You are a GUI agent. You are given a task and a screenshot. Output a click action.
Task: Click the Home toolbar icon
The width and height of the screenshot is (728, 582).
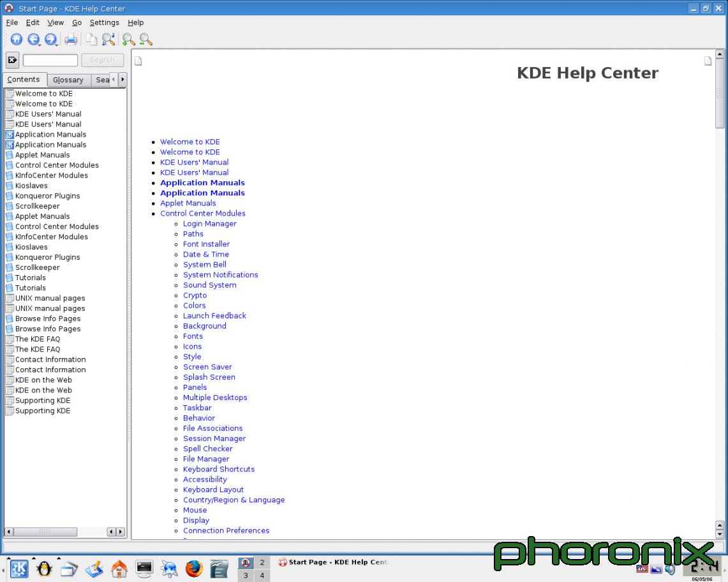click(17, 40)
